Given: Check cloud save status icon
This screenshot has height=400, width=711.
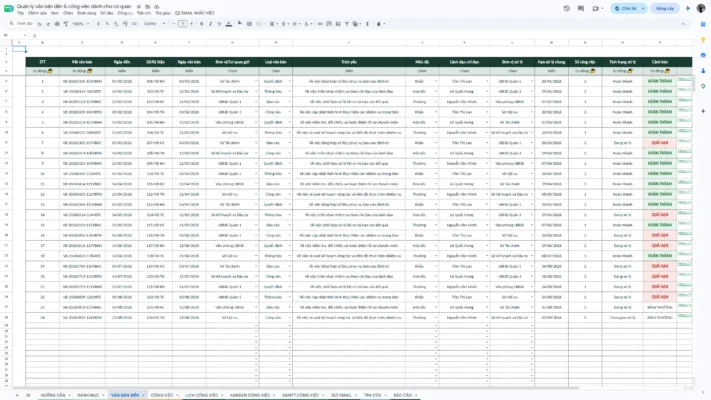Looking at the screenshot, I should click(156, 7).
